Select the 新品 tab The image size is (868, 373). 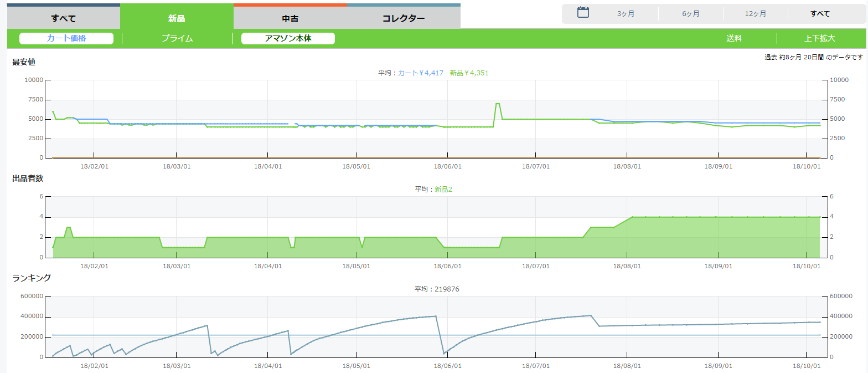(177, 18)
